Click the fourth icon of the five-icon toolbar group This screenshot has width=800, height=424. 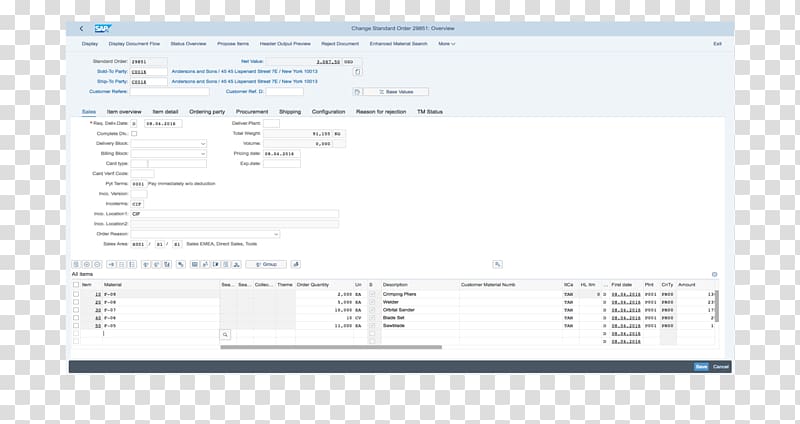pos(226,264)
